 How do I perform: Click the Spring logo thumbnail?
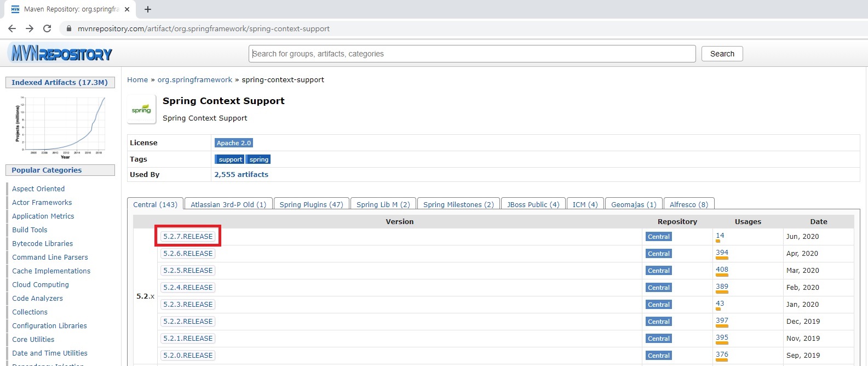tap(141, 109)
